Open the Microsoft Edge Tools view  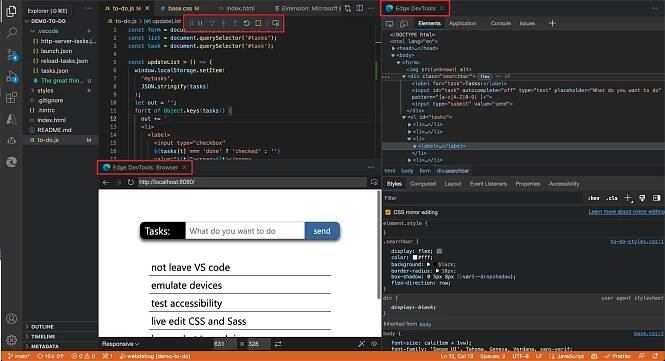11,162
